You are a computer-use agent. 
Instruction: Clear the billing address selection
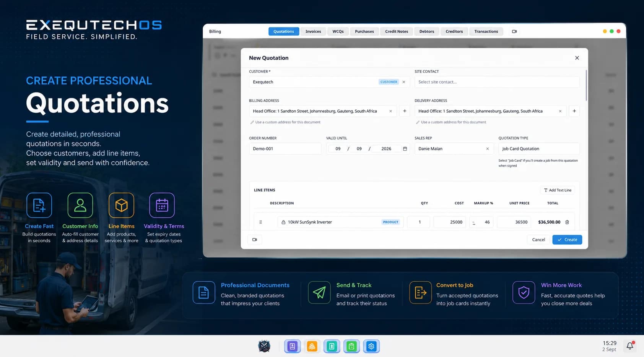(x=390, y=111)
